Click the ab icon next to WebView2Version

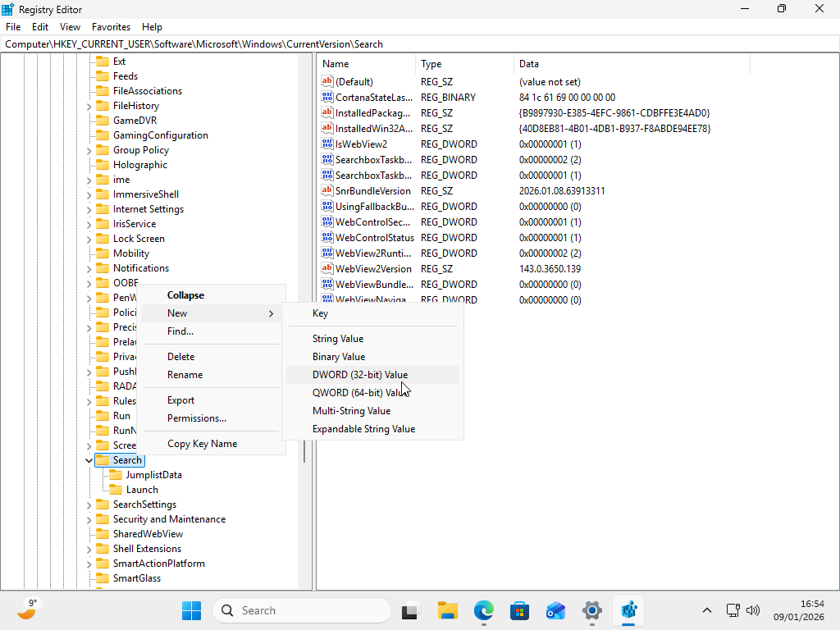326,268
